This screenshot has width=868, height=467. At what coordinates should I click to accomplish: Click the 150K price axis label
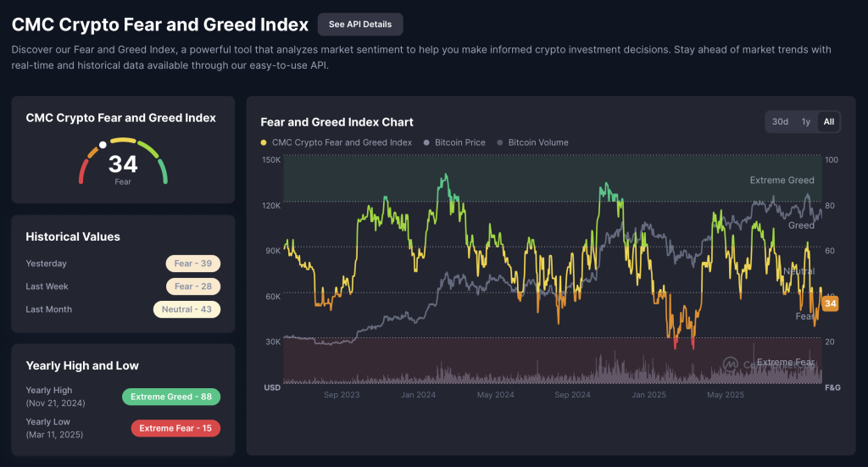point(271,160)
